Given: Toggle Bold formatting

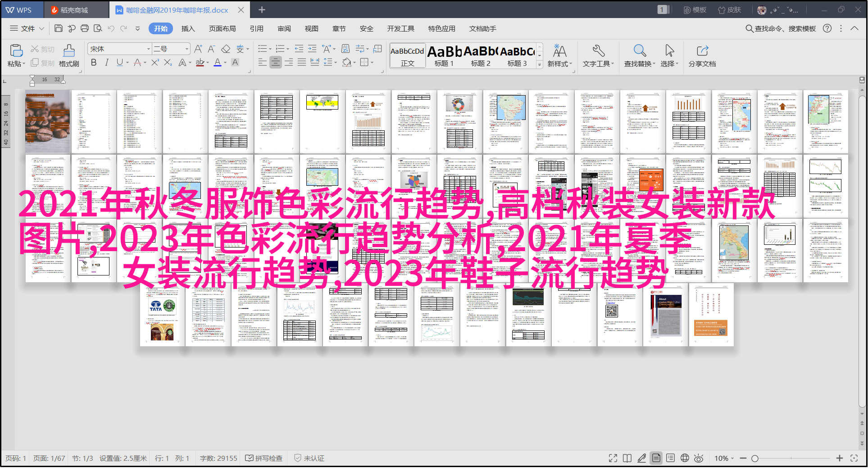Looking at the screenshot, I should click(94, 63).
